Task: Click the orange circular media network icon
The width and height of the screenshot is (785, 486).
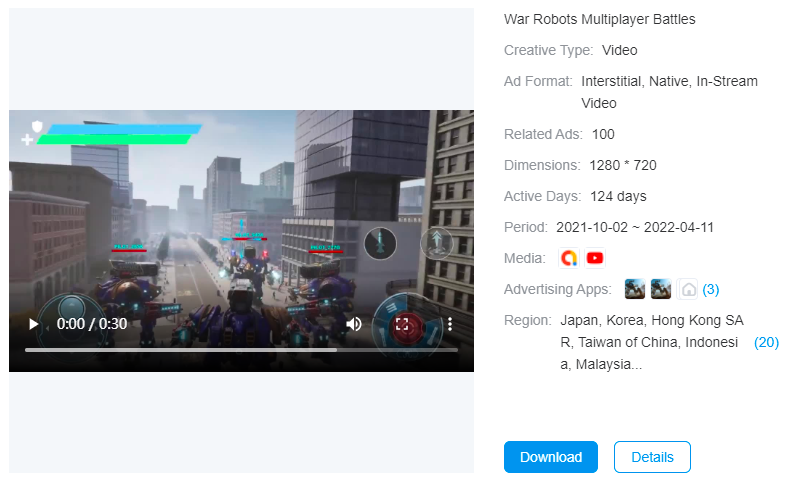Action: [569, 258]
